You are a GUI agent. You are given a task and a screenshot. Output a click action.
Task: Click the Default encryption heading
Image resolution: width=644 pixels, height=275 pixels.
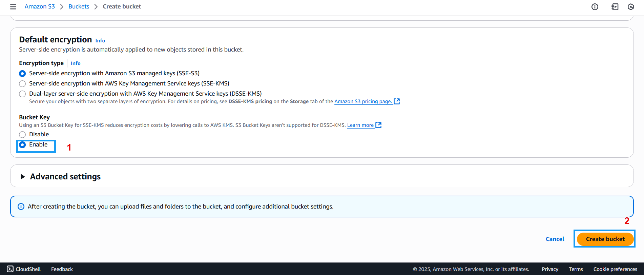56,40
